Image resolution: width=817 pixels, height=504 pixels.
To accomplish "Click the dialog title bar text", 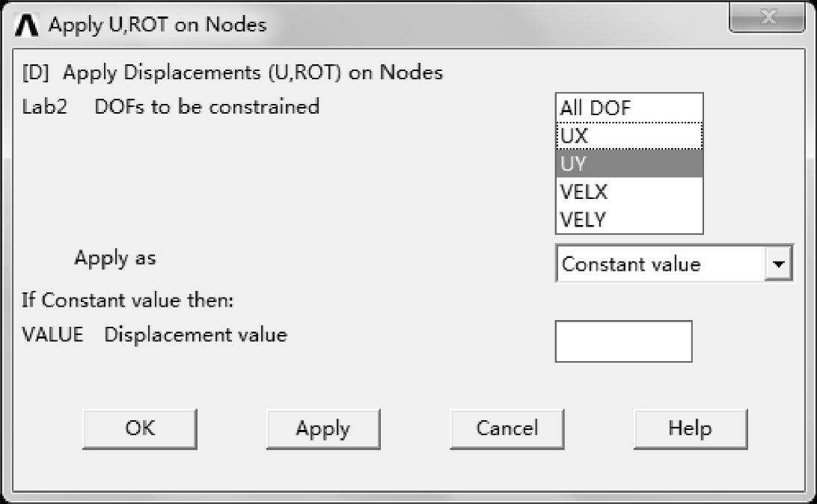I will click(157, 25).
